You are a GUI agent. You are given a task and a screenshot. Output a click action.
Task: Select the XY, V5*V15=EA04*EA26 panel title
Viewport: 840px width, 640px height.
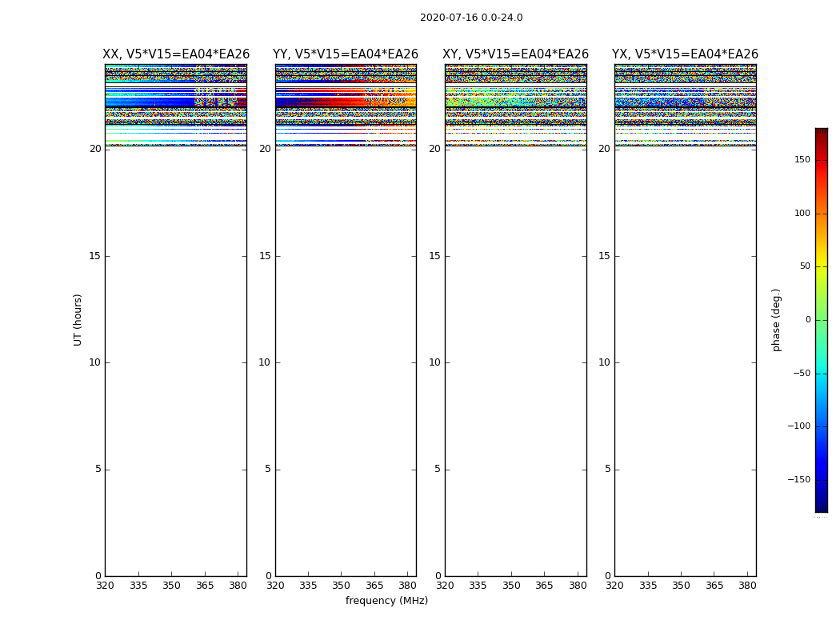coord(515,54)
